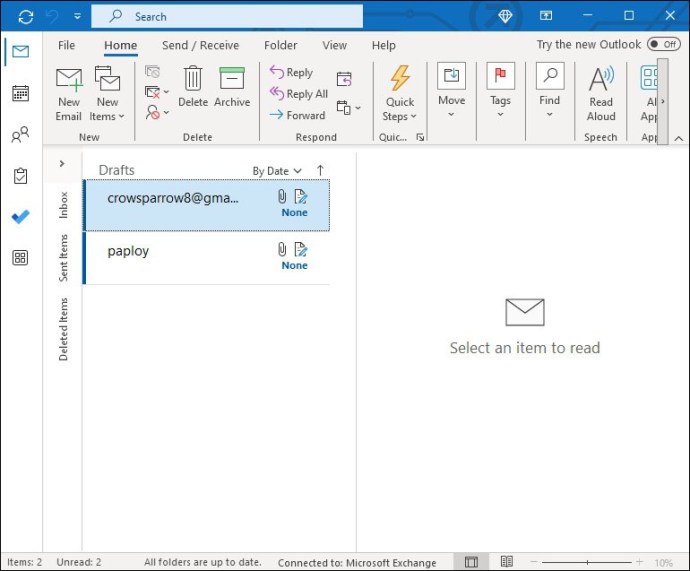Click the zoom out minus button

coord(533,562)
